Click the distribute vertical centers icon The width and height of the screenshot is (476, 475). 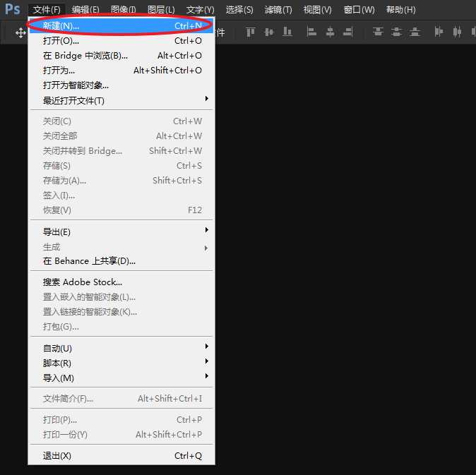click(397, 32)
